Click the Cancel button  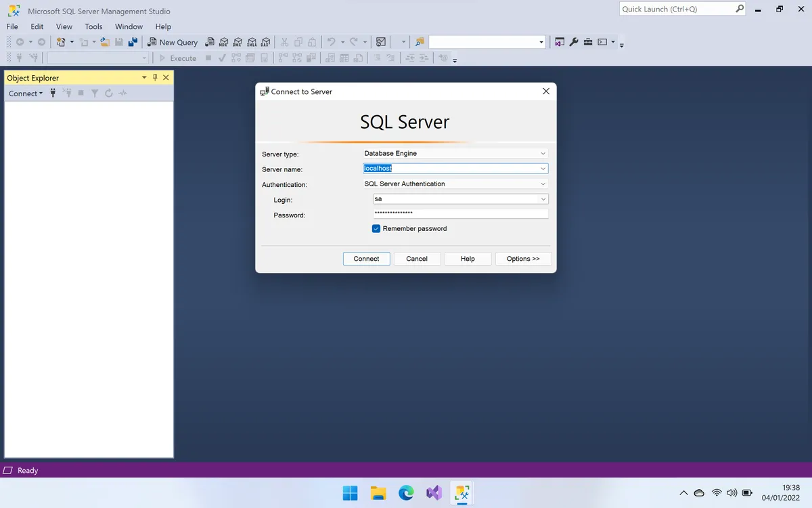click(x=417, y=259)
